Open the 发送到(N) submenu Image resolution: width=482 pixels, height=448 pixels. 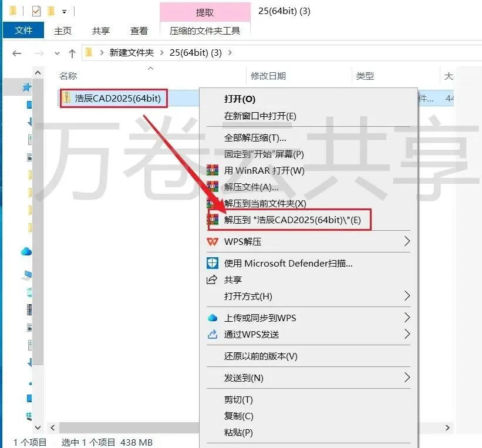coord(309,378)
